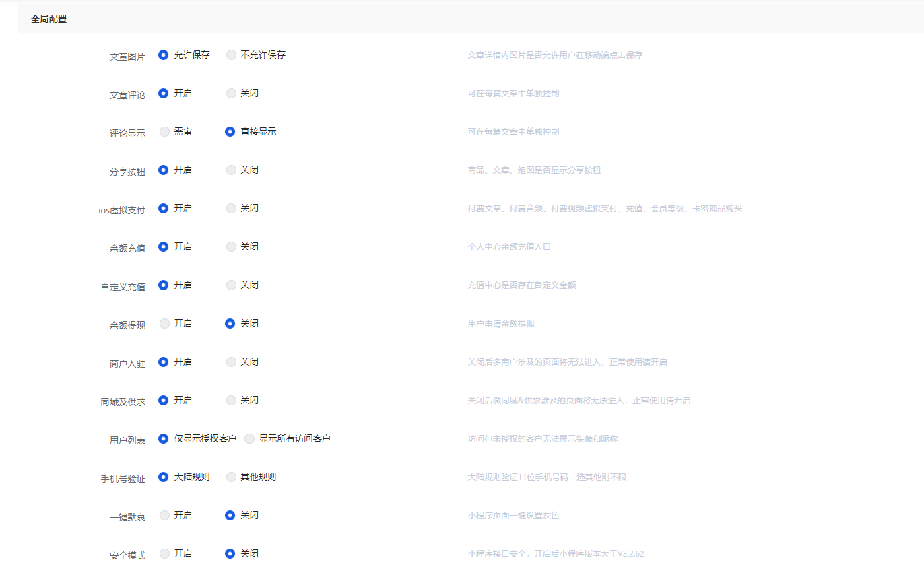Select 大陆规则 for 手机号验证
924x577 pixels.
(164, 477)
